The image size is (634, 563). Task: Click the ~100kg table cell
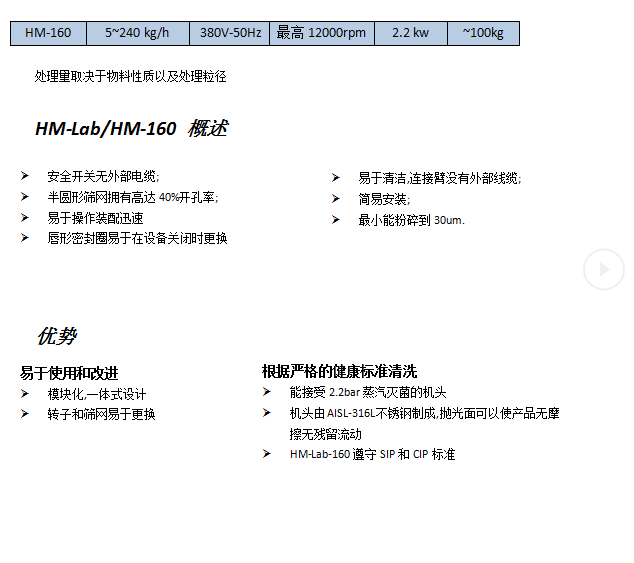pos(483,33)
